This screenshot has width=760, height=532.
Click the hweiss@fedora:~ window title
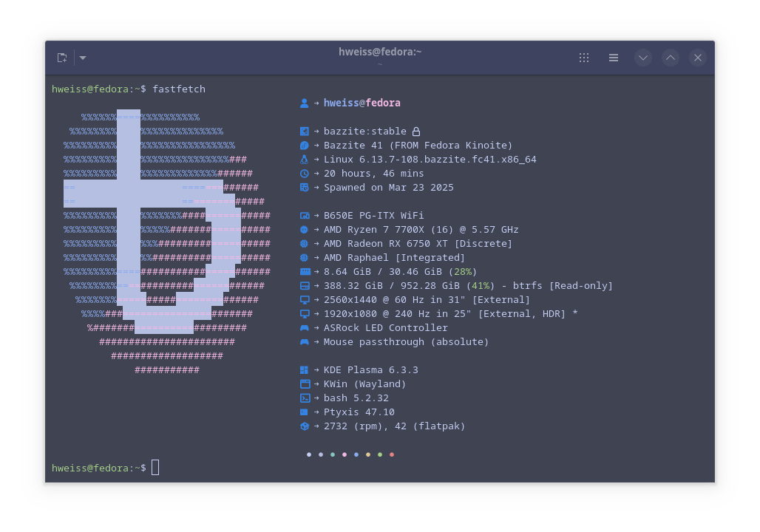pyautogui.click(x=380, y=52)
